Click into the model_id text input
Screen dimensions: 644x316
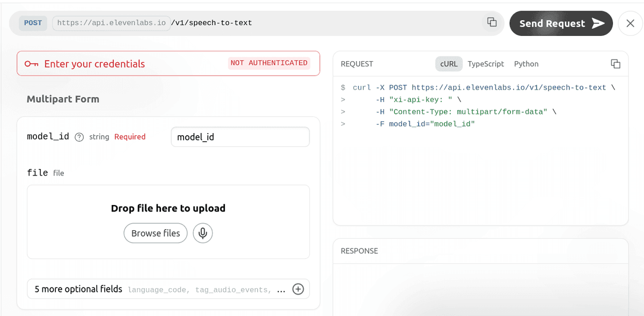pos(240,137)
